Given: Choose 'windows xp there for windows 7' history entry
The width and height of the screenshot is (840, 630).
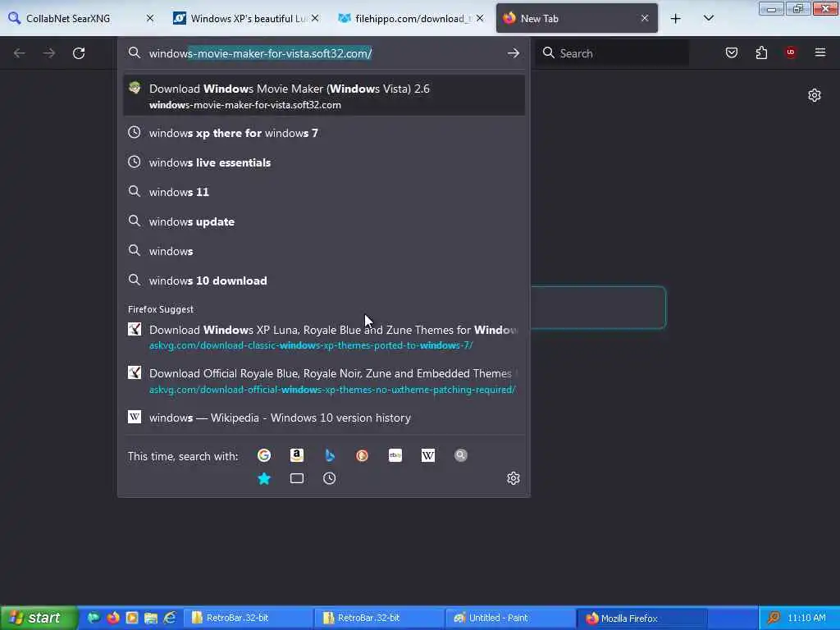Looking at the screenshot, I should tap(323, 133).
